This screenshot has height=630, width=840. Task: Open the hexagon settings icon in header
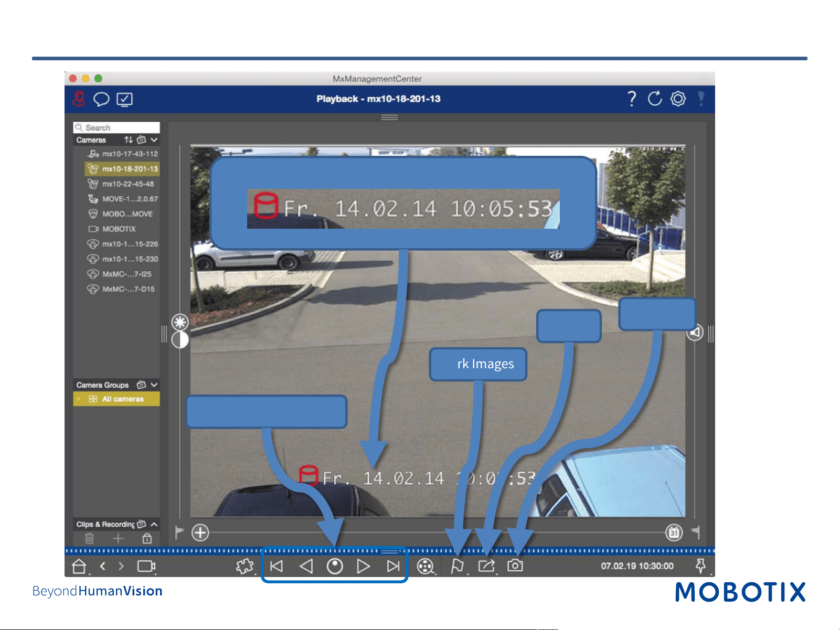tap(678, 99)
